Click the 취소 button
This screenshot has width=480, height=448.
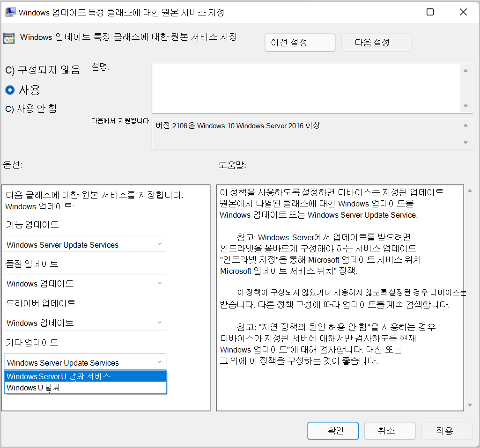(390, 431)
